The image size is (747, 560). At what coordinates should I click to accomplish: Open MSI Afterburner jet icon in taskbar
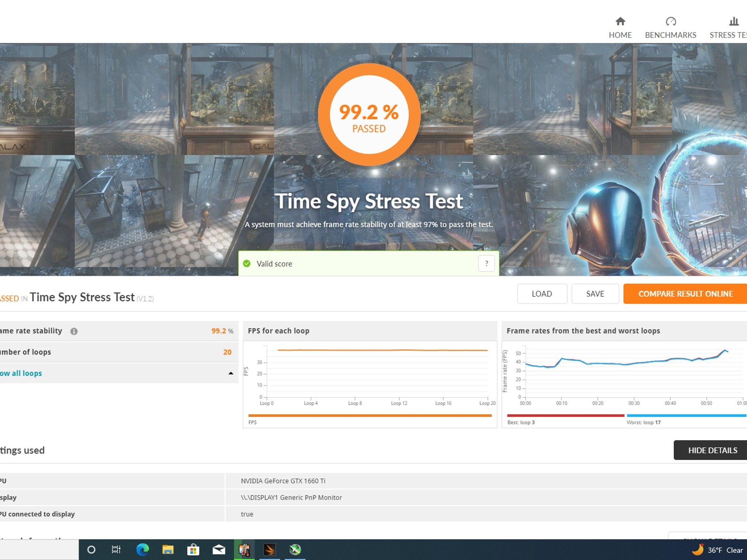[295, 549]
